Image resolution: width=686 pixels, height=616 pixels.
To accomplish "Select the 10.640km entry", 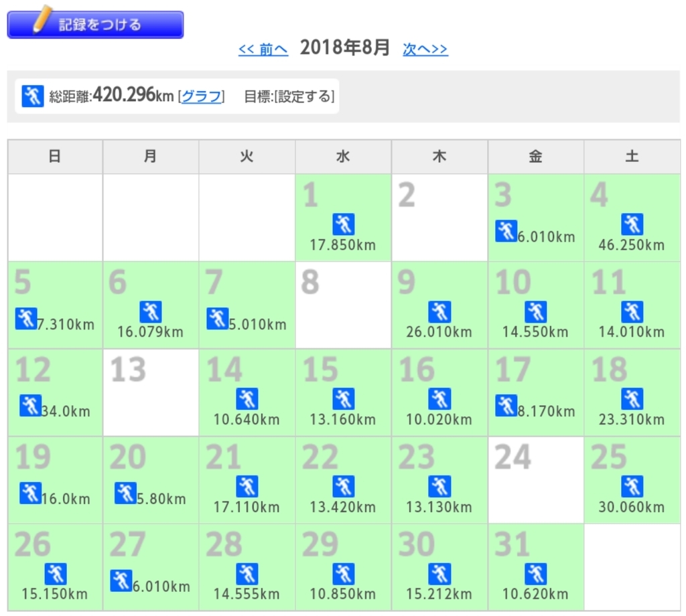I will pos(247,419).
